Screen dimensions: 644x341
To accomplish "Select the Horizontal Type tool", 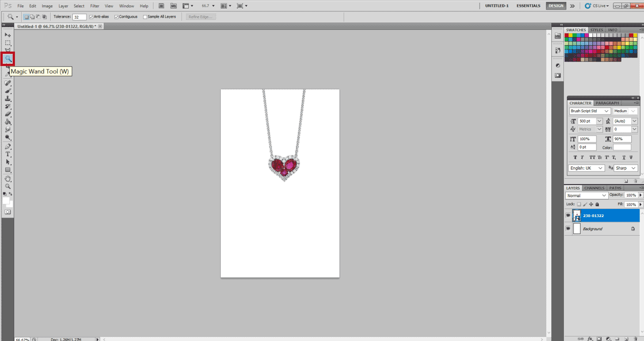I will click(8, 154).
